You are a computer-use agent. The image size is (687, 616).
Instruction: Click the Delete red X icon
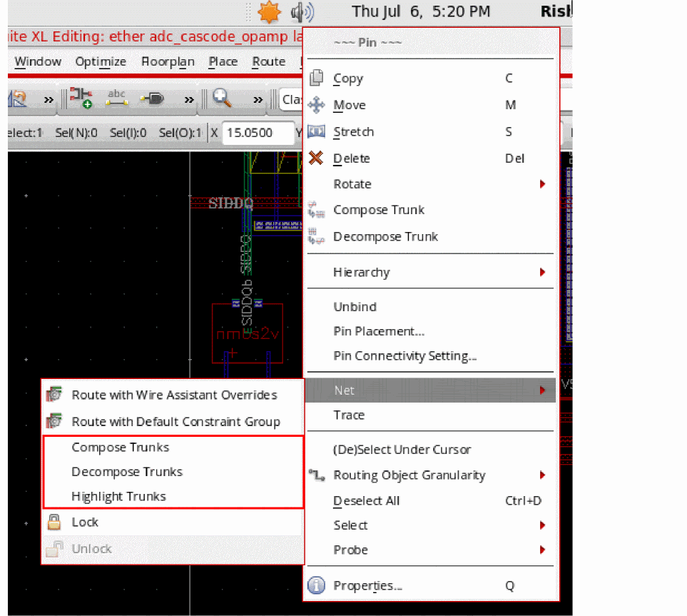[316, 158]
